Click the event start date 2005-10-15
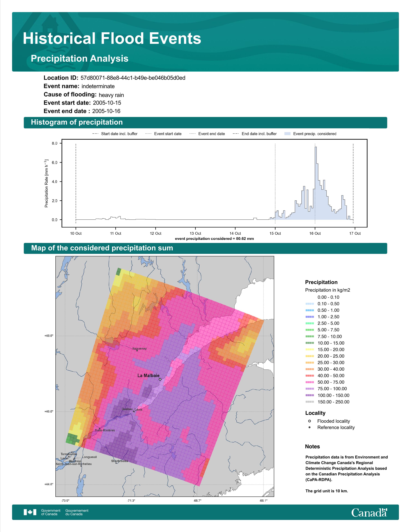This screenshot has height=532, width=411. pos(107,103)
